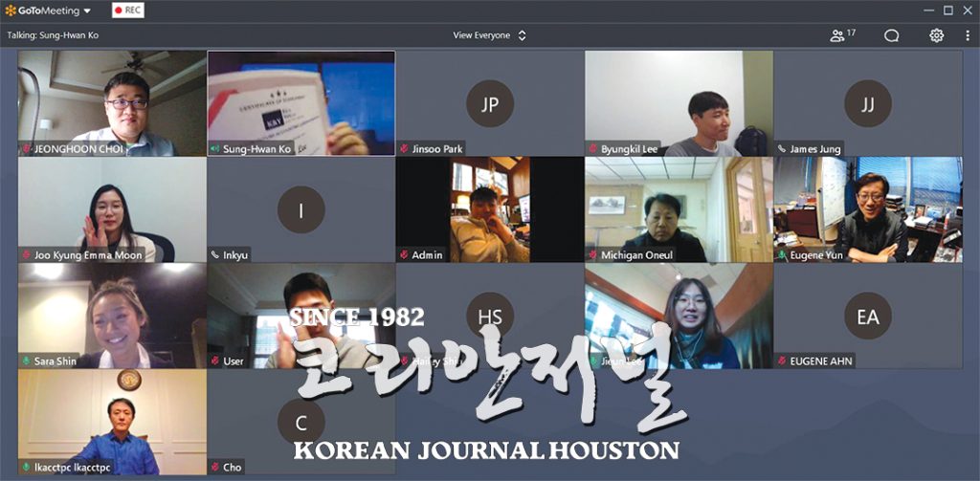Click the JJ avatar for James Jung
The image size is (980, 481).
tap(867, 103)
